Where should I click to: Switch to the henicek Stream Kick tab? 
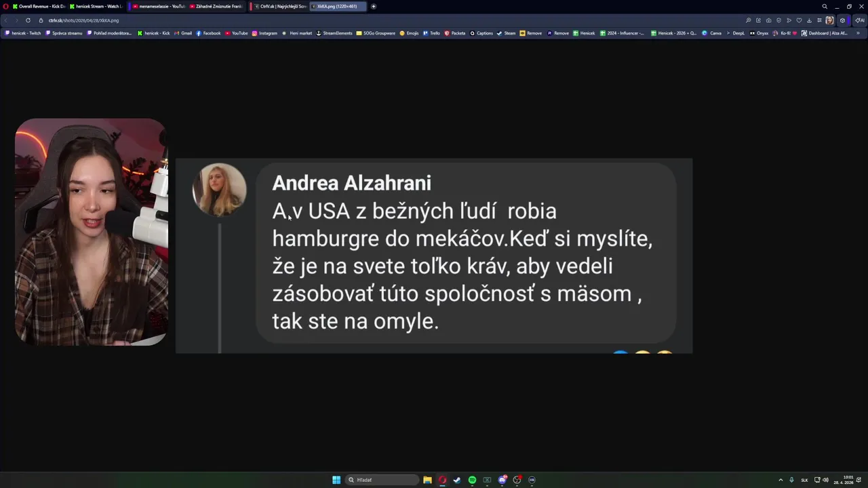[x=96, y=6]
